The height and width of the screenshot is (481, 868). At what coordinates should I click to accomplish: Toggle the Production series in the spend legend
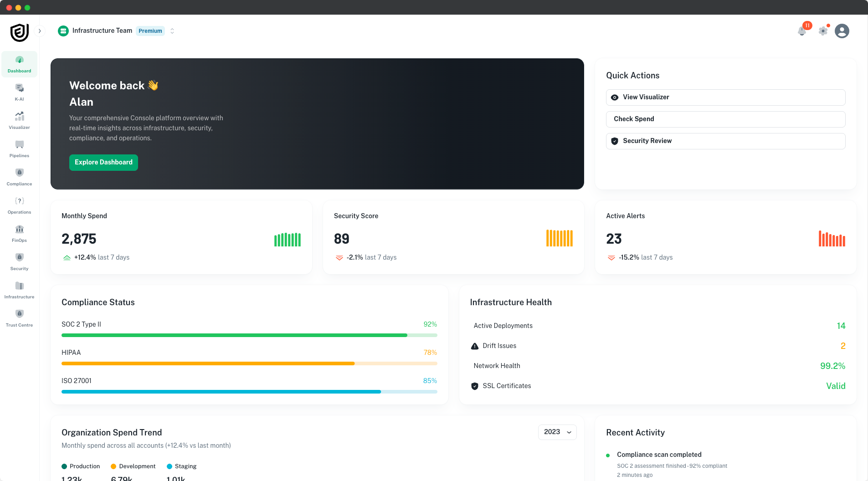coord(81,466)
